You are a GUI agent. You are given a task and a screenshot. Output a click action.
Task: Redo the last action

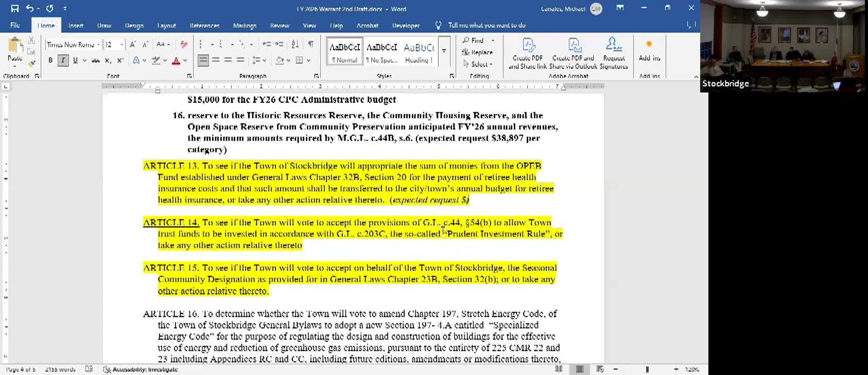(50, 8)
